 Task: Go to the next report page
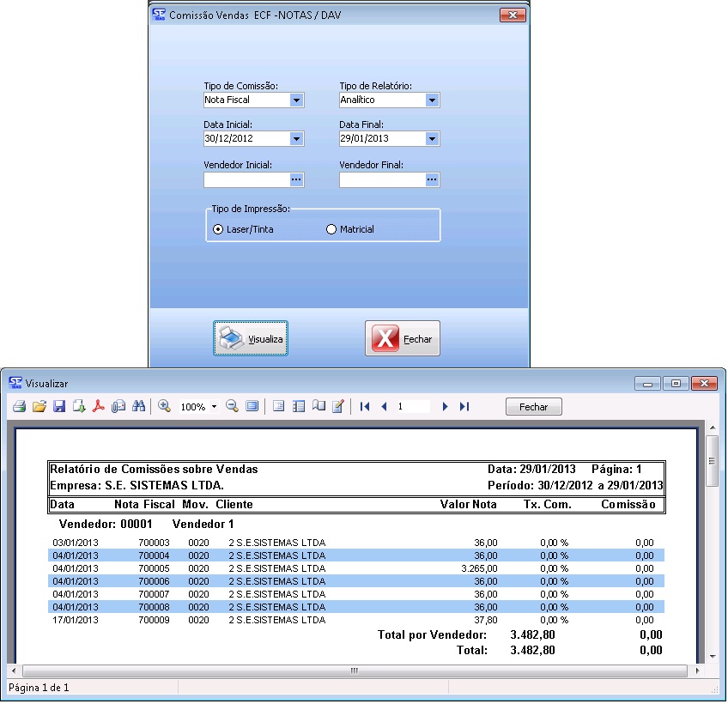pyautogui.click(x=445, y=407)
